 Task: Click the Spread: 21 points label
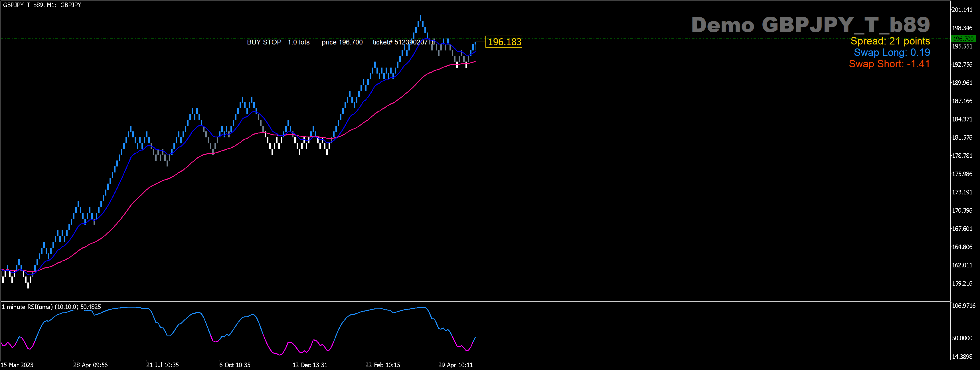coord(890,41)
